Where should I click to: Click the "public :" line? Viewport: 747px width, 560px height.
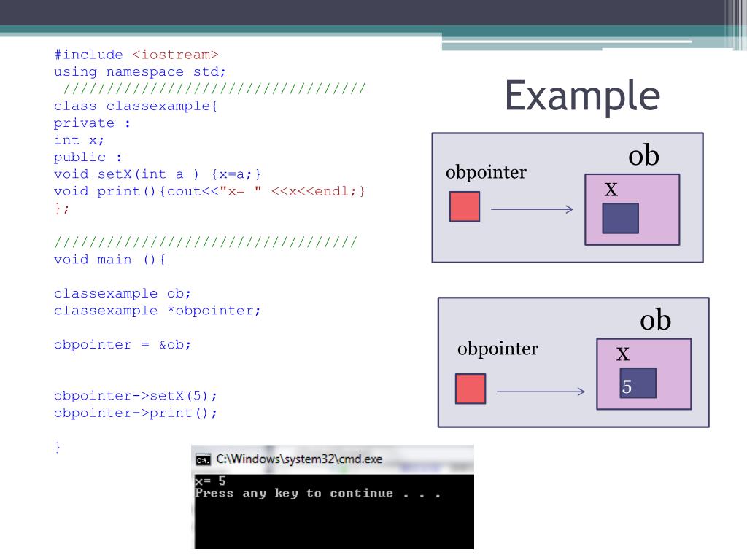click(88, 157)
